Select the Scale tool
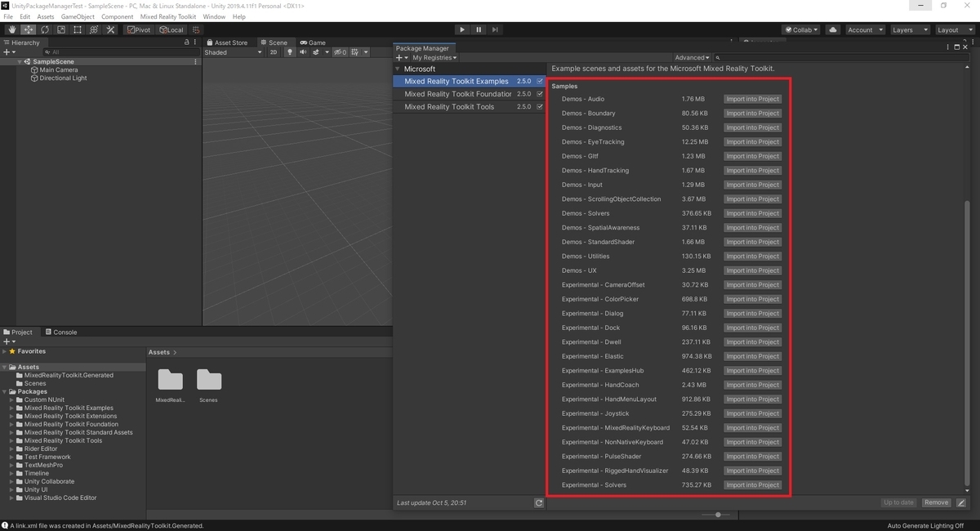The width and height of the screenshot is (980, 531). [x=61, y=29]
